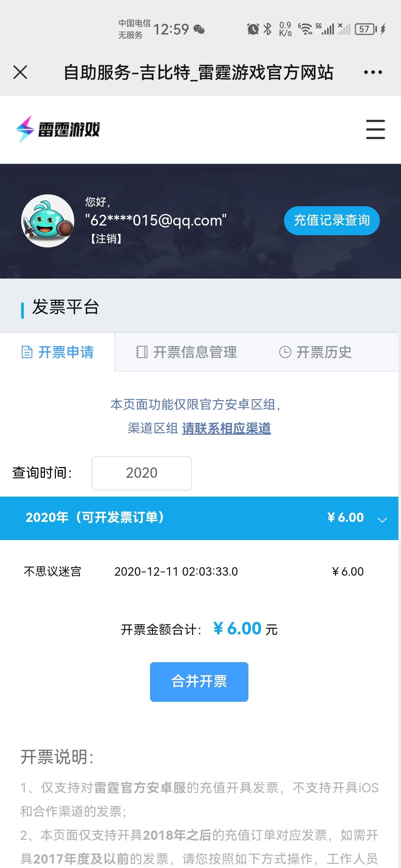Screen dimensions: 401x868
Task: Click the 注销 logout link
Action: click(x=106, y=239)
